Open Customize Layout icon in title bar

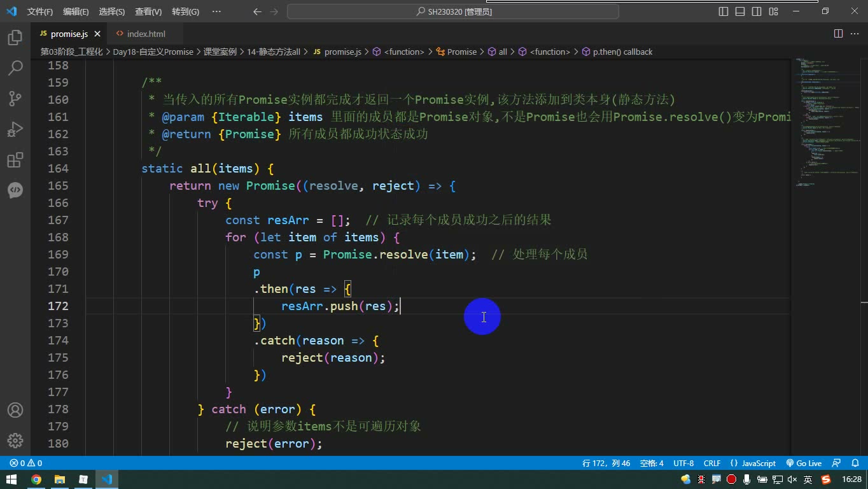coord(773,11)
